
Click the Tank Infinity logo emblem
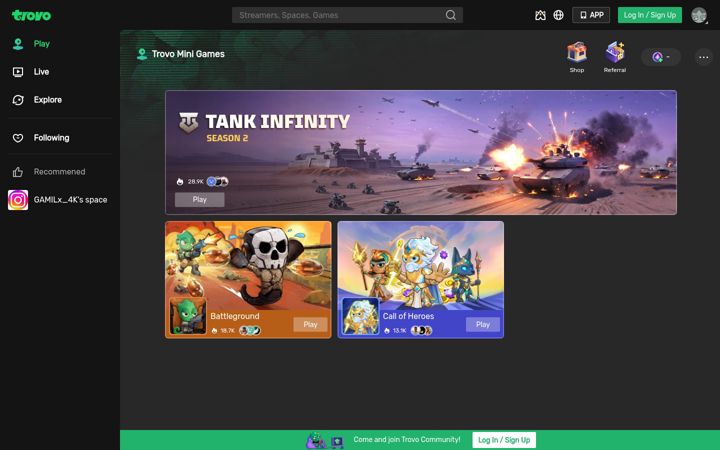[188, 123]
